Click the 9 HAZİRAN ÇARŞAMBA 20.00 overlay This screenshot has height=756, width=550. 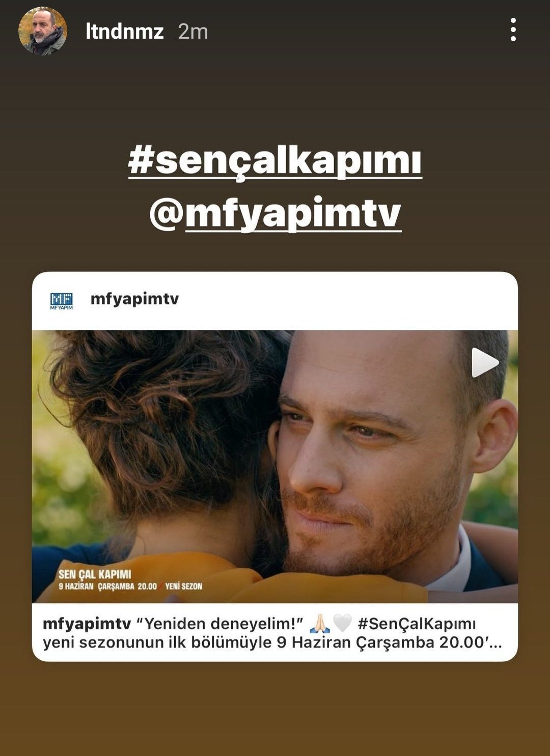coord(107,586)
